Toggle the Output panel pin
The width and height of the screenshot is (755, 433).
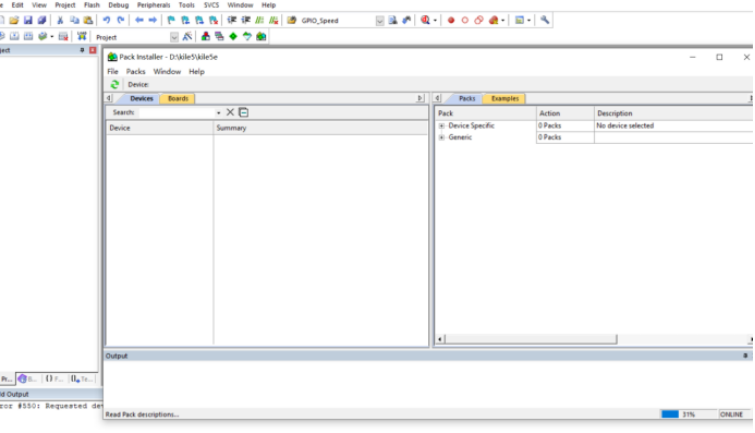click(745, 355)
